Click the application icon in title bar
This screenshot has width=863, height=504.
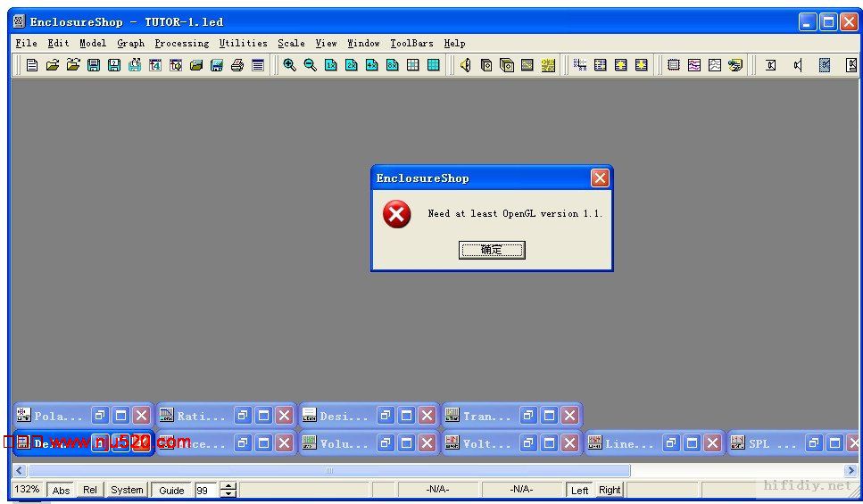[19, 21]
